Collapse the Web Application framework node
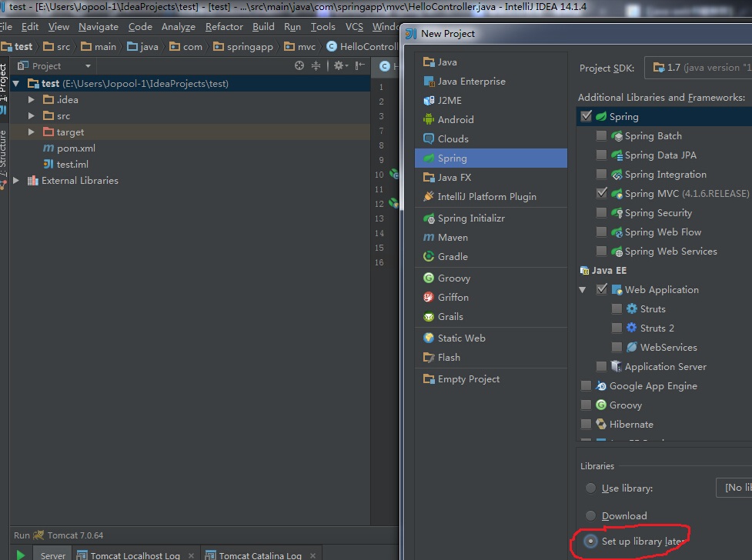Screen dimensions: 752x560 click(x=583, y=289)
